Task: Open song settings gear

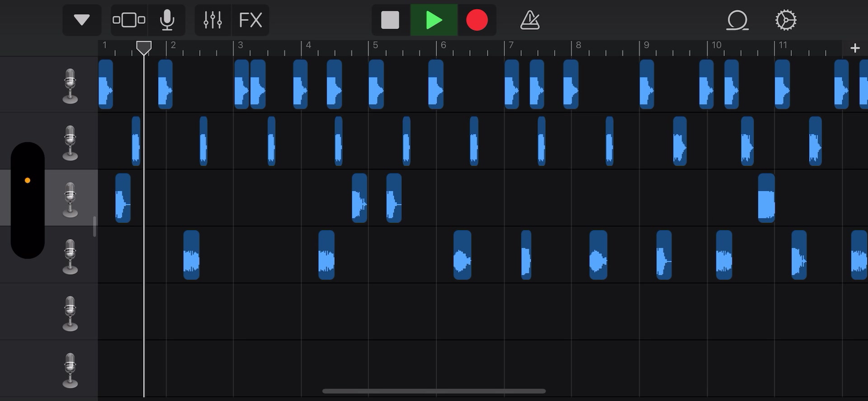Action: 786,20
